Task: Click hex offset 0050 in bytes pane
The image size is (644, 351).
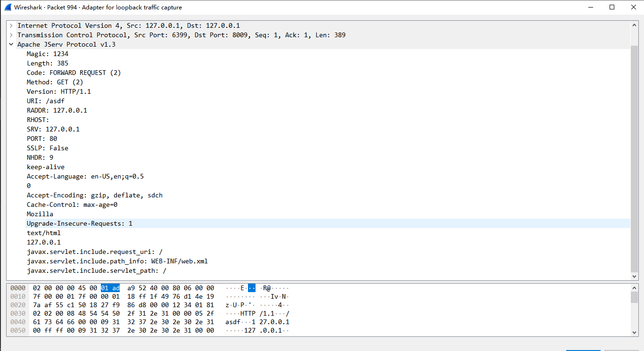Action: [x=18, y=330]
